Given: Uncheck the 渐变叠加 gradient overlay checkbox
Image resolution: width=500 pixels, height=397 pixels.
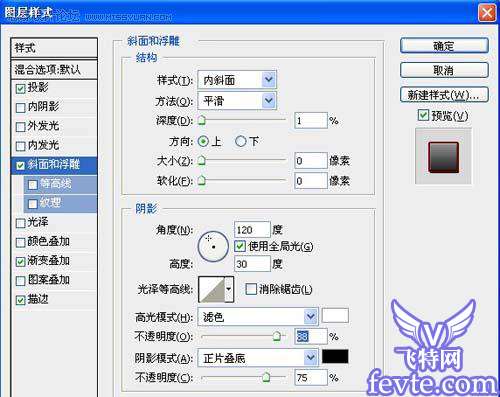Looking at the screenshot, I should click(21, 262).
